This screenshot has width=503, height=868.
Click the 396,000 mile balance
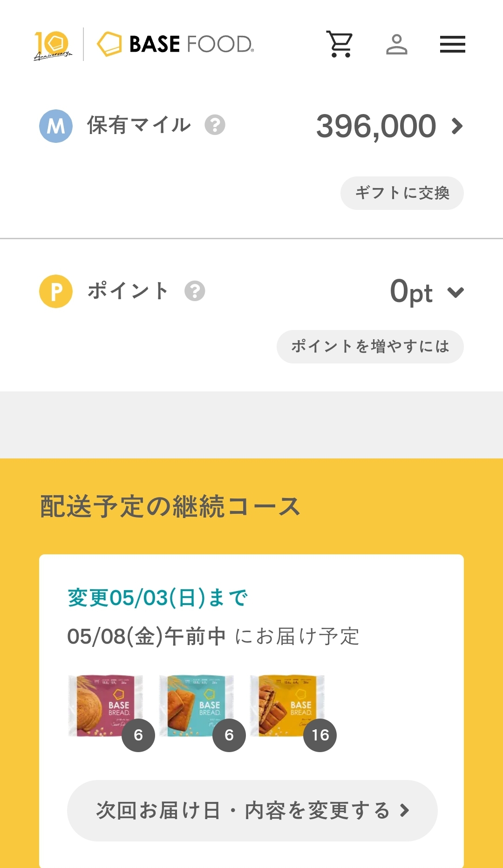point(376,126)
